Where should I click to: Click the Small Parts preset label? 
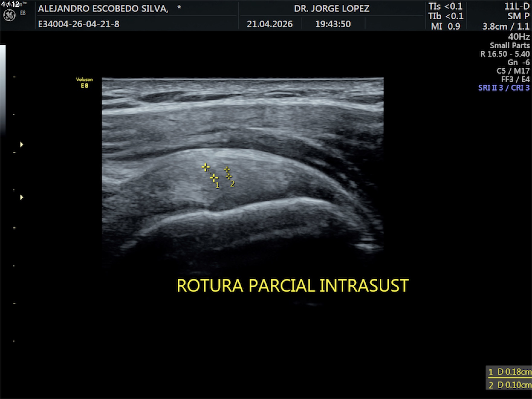pyautogui.click(x=510, y=46)
